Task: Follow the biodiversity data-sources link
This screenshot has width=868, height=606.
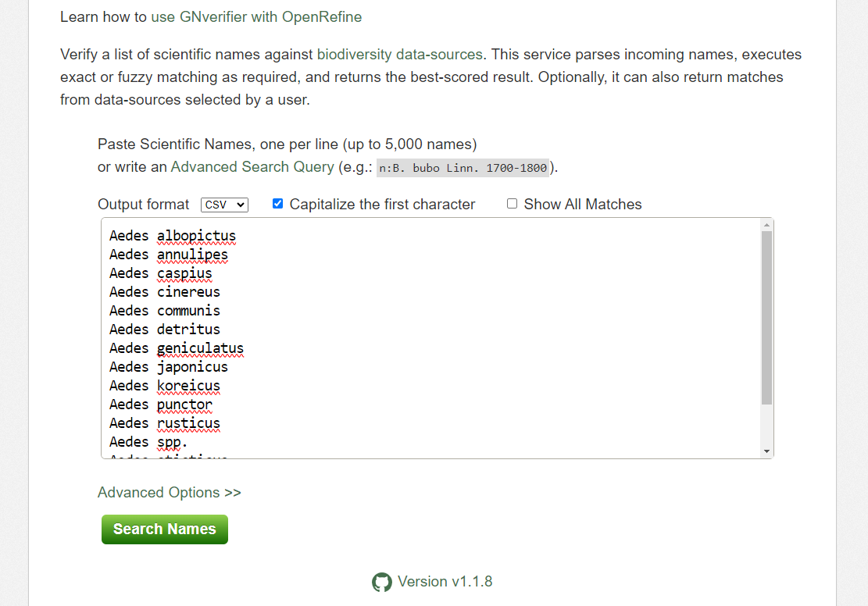Action: tap(400, 54)
